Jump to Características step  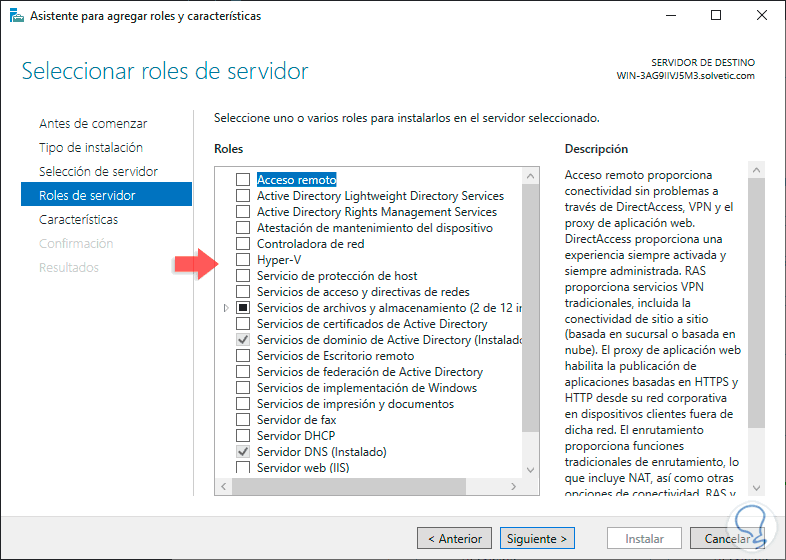pyautogui.click(x=79, y=220)
